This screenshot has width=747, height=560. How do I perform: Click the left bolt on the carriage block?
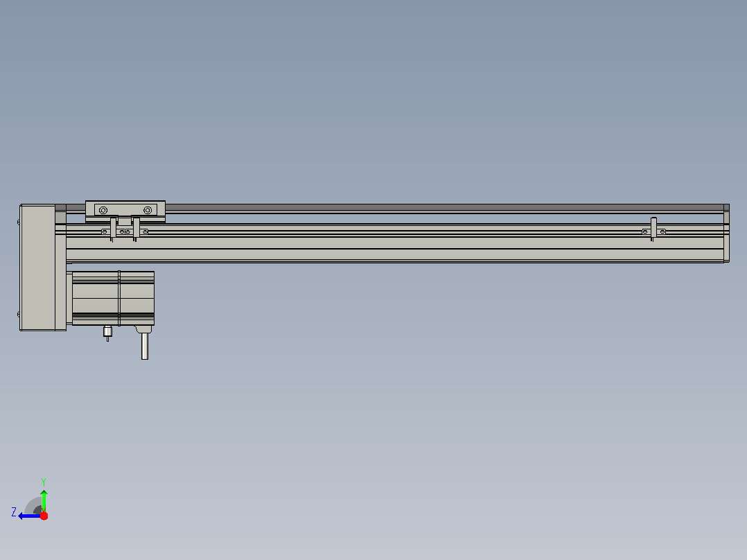[103, 210]
